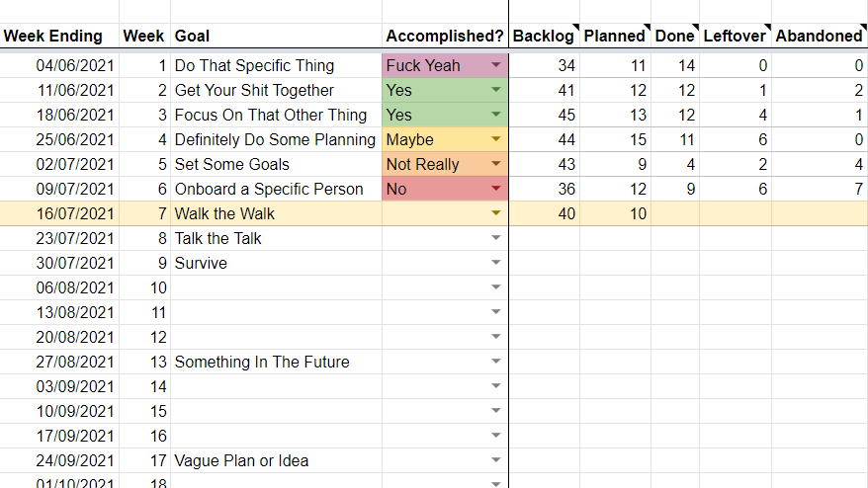Select the 'Onboard a Specific Person' goal cell

pos(276,189)
